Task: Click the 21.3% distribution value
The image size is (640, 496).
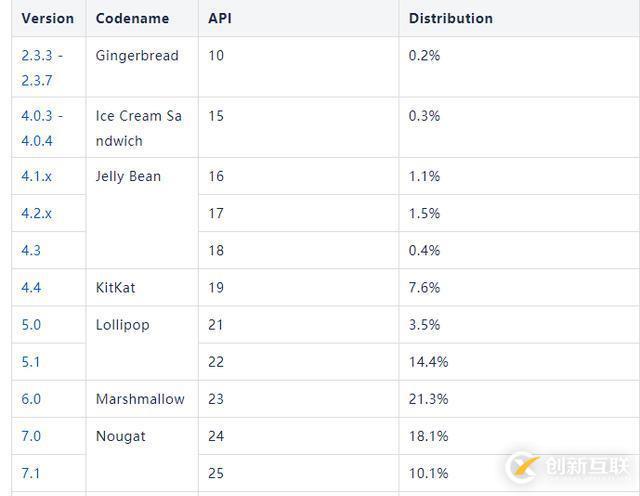Action: pyautogui.click(x=428, y=398)
